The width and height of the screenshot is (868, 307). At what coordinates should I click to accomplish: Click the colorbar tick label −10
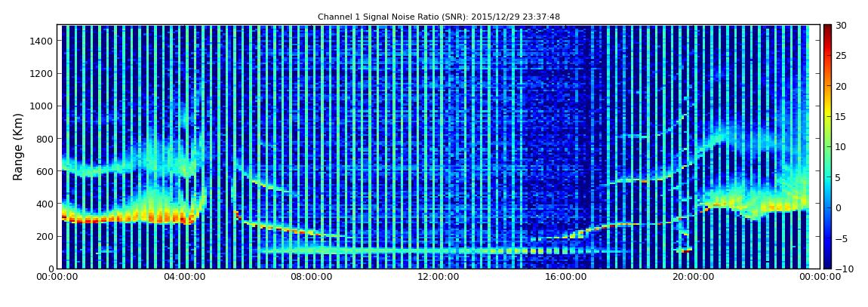click(844, 269)
